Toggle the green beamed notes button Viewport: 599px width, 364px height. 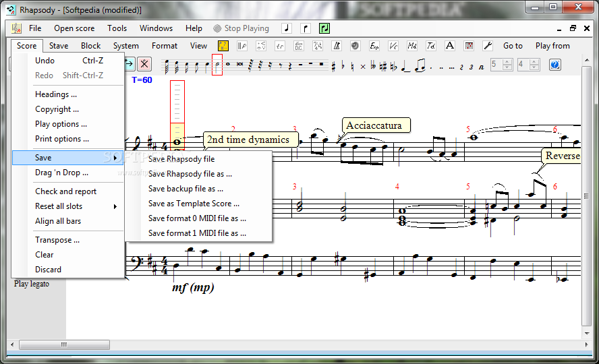coord(324,28)
